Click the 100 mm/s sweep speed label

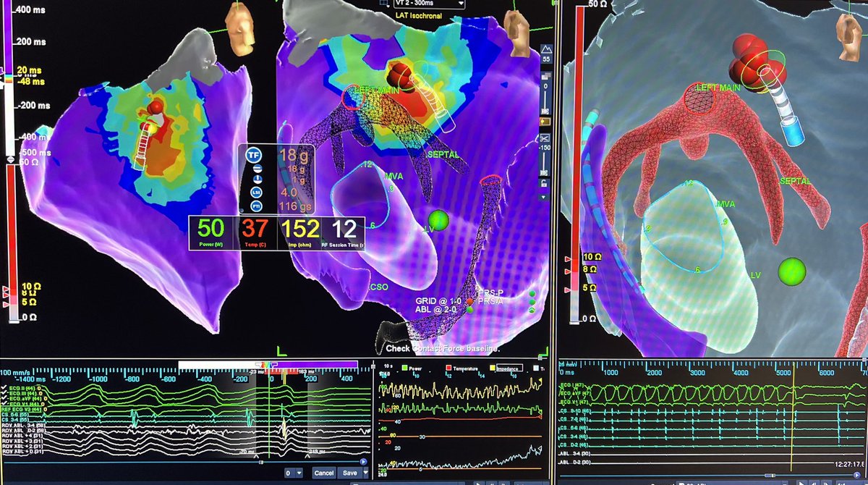tap(15, 372)
